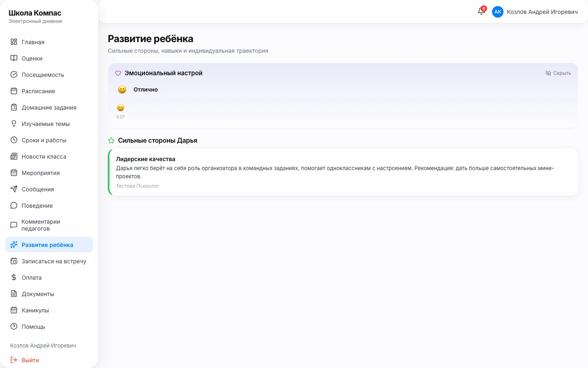Click the Помощь question mark icon
The width and height of the screenshot is (588, 368).
click(x=14, y=326)
